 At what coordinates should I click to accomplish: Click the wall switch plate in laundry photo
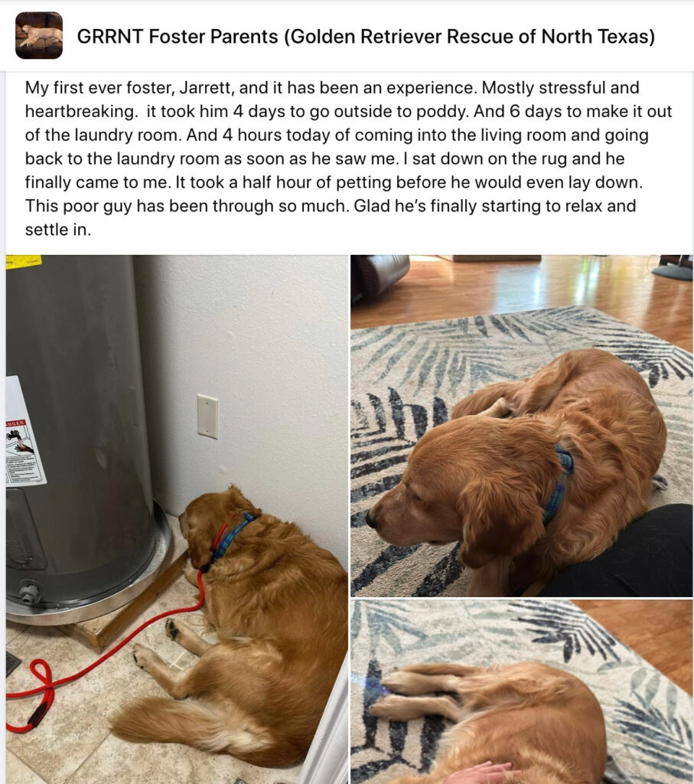207,416
